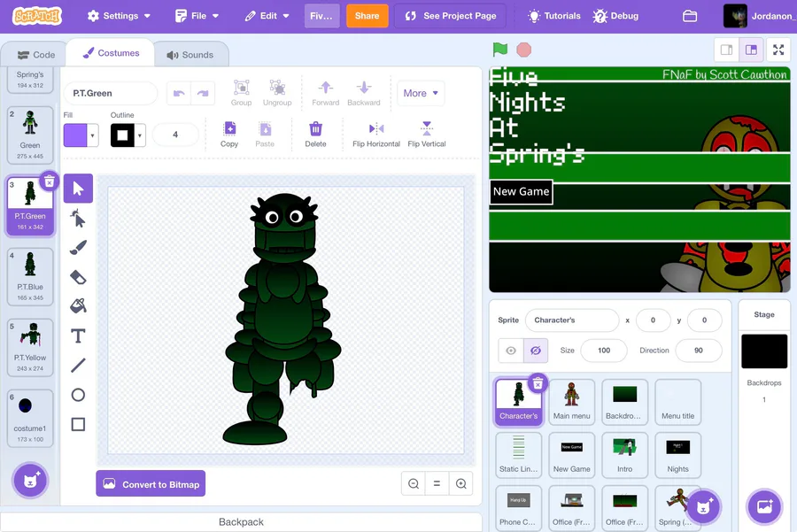Select the arrow Select tool

pos(78,189)
